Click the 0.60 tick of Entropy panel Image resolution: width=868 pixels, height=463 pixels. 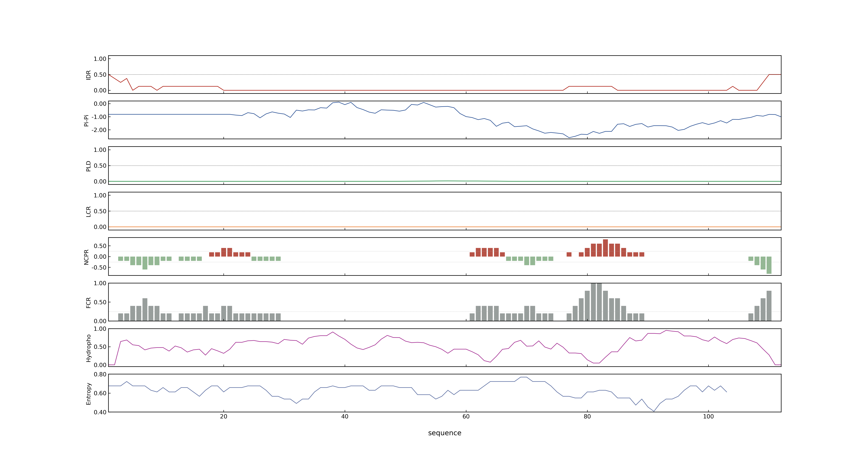(x=100, y=393)
